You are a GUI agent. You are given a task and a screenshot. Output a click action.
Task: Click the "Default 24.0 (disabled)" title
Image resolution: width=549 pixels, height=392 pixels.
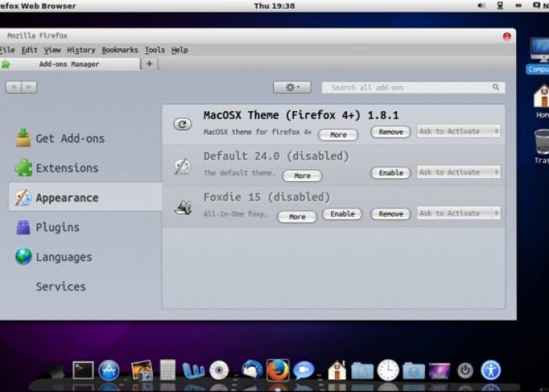pos(276,156)
